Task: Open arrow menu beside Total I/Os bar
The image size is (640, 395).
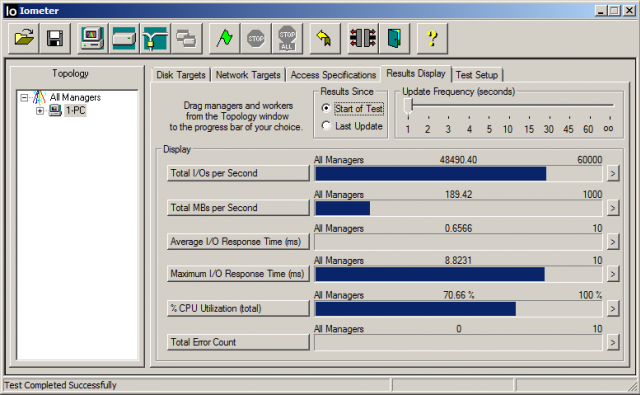Action: pos(612,173)
